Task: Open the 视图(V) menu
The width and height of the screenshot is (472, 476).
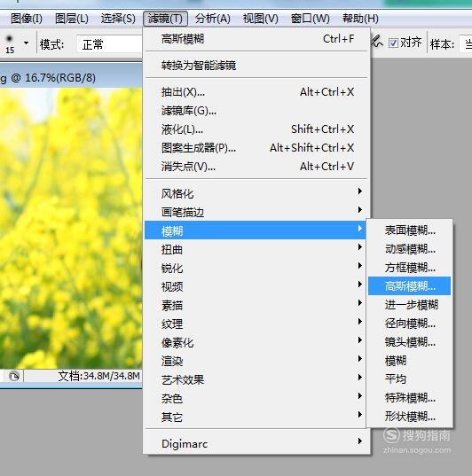Action: pos(261,19)
